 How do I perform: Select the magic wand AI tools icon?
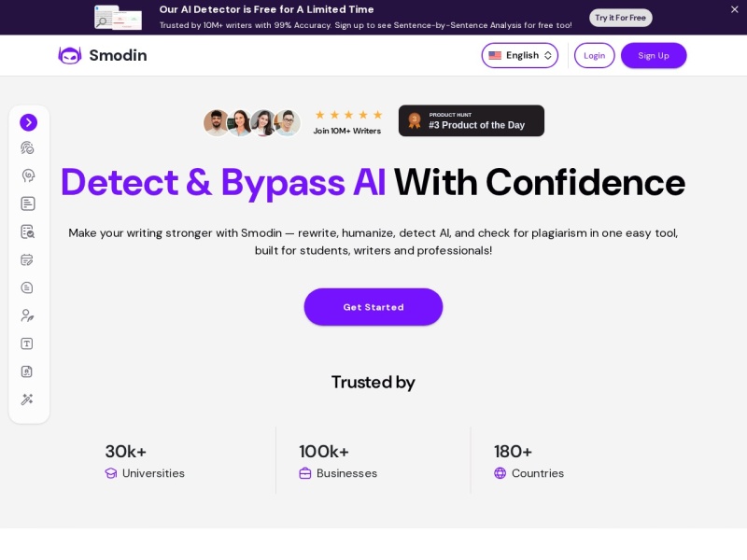28,399
